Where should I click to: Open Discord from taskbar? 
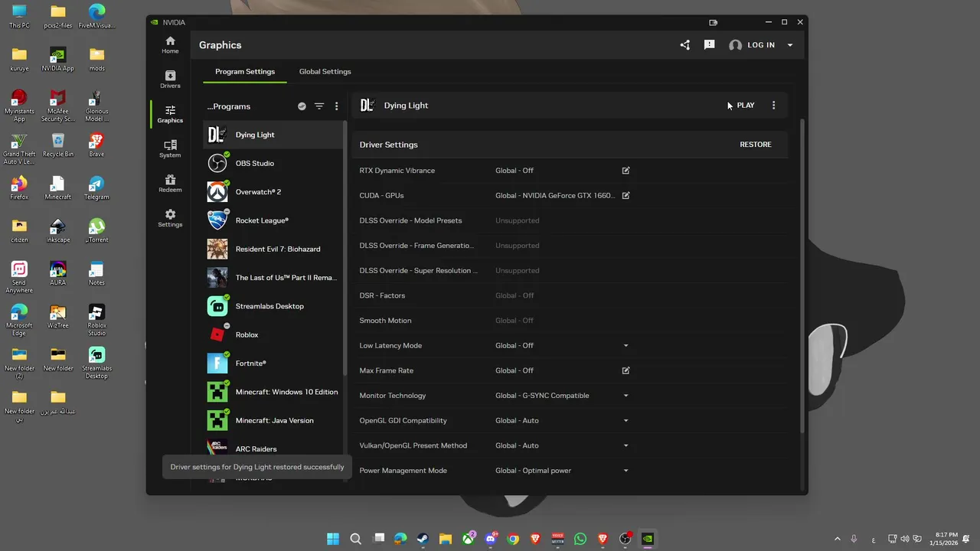pos(491,539)
